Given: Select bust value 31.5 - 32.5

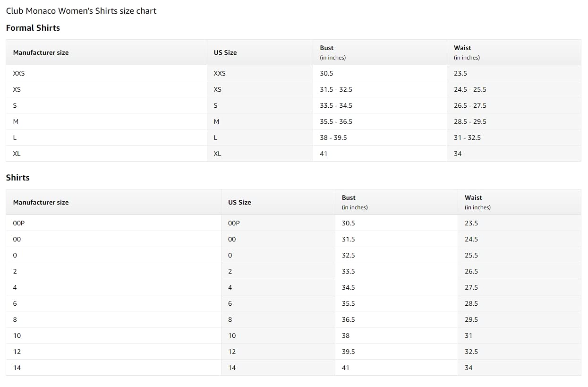Looking at the screenshot, I should tap(380, 89).
